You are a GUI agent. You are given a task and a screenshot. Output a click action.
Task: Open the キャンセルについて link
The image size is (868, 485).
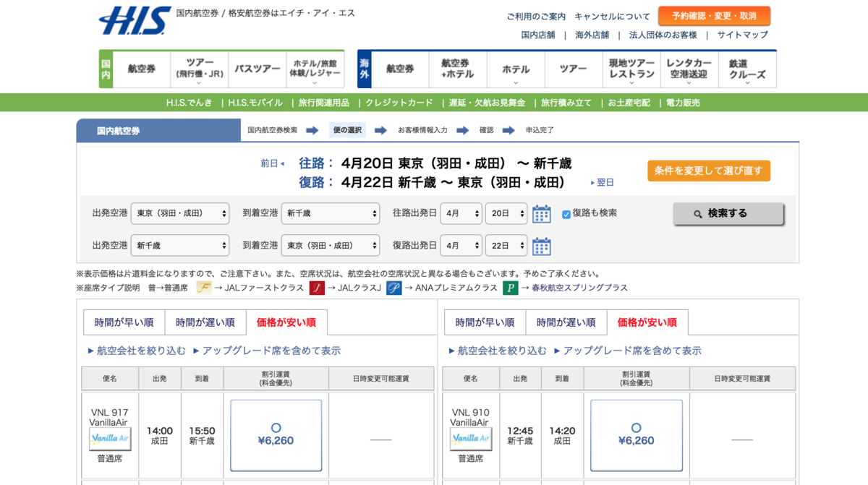pyautogui.click(x=613, y=17)
